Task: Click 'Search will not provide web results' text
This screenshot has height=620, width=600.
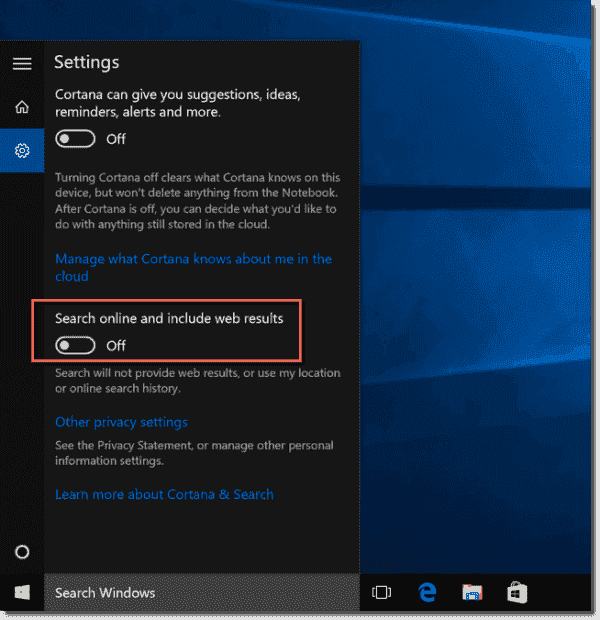Action: (197, 381)
